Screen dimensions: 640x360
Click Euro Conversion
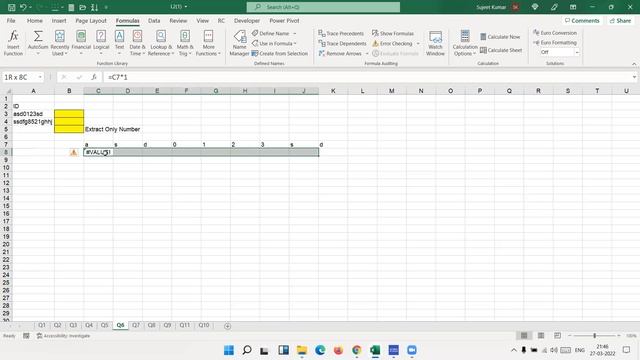tap(555, 33)
